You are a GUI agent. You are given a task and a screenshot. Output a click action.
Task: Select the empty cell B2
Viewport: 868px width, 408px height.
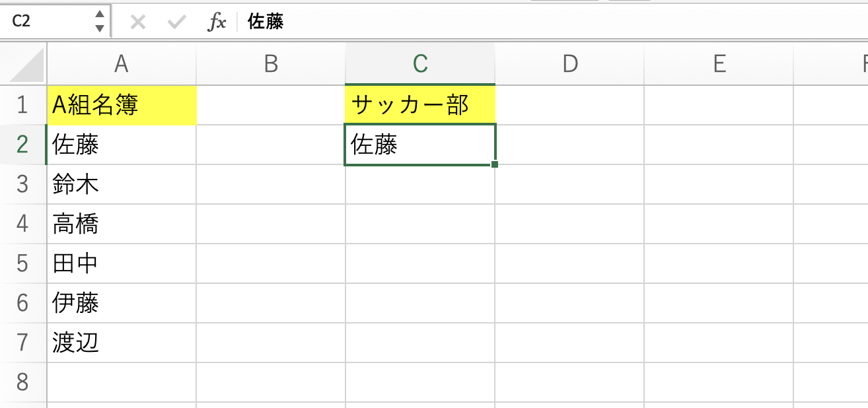pos(270,144)
